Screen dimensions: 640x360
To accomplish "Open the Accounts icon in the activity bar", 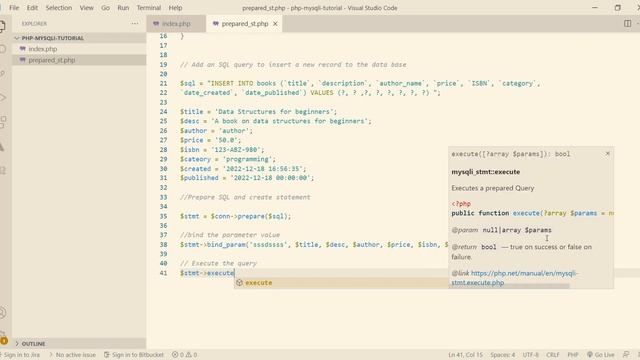I will pyautogui.click(x=2, y=313).
